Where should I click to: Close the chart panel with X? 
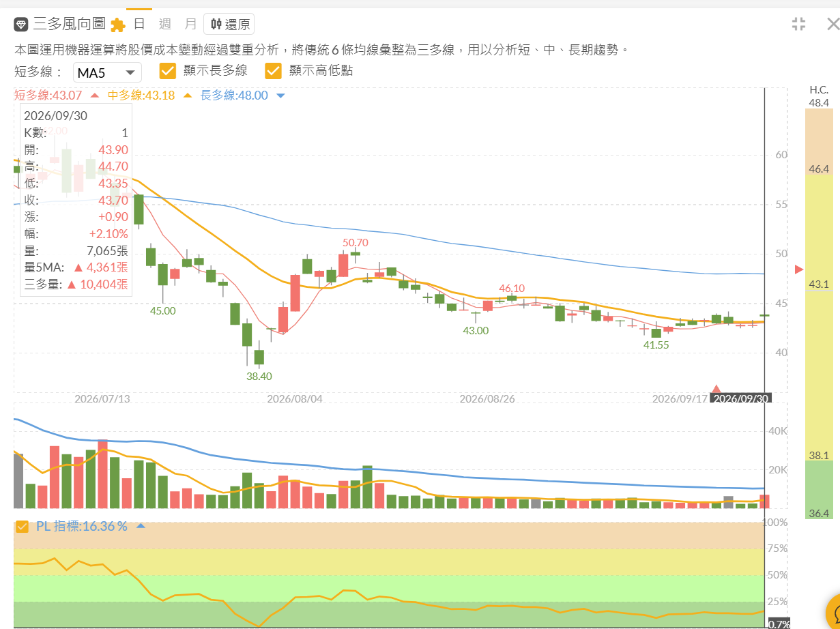tap(832, 25)
